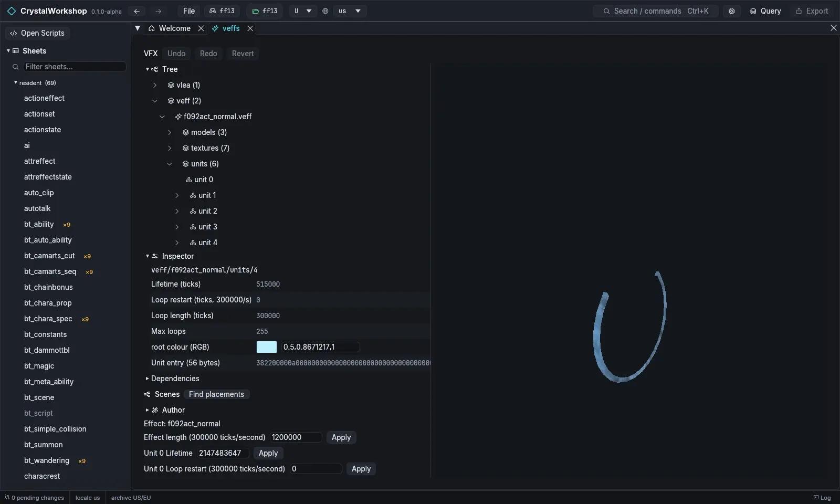Collapse the Tree section
This screenshot has height=504, width=840.
tap(148, 69)
